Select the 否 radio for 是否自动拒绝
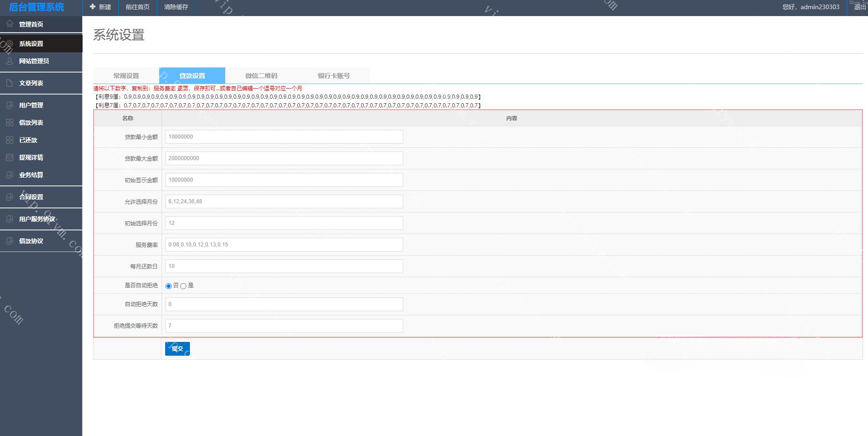This screenshot has width=868, height=436. [x=168, y=286]
